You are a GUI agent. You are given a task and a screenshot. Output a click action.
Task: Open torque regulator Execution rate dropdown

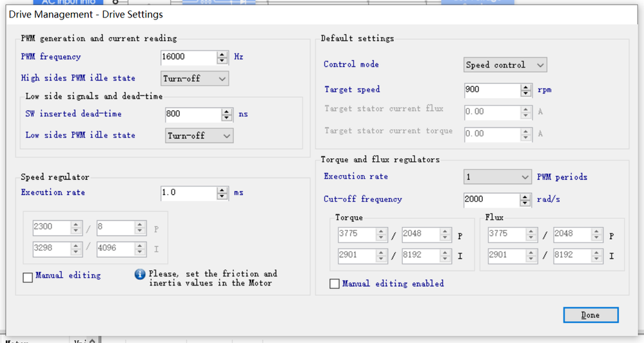click(497, 177)
